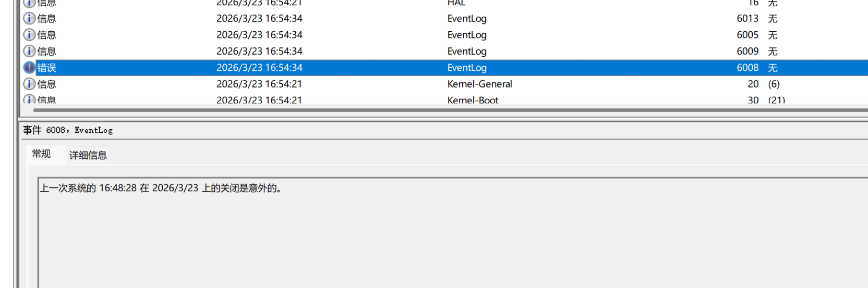Click info icon in Kernel-General row
This screenshot has width=868, height=288.
tap(30, 84)
